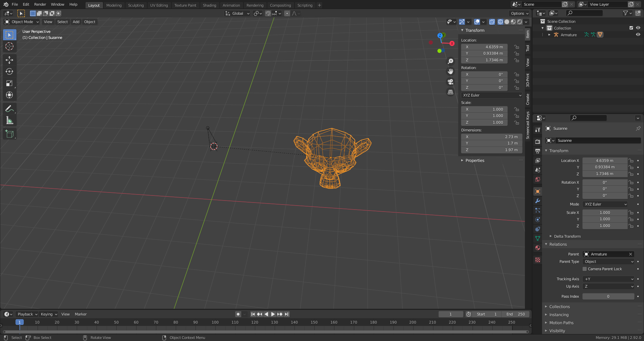This screenshot has height=341, width=644.
Task: Toggle X-ray display mode
Action: point(492,22)
